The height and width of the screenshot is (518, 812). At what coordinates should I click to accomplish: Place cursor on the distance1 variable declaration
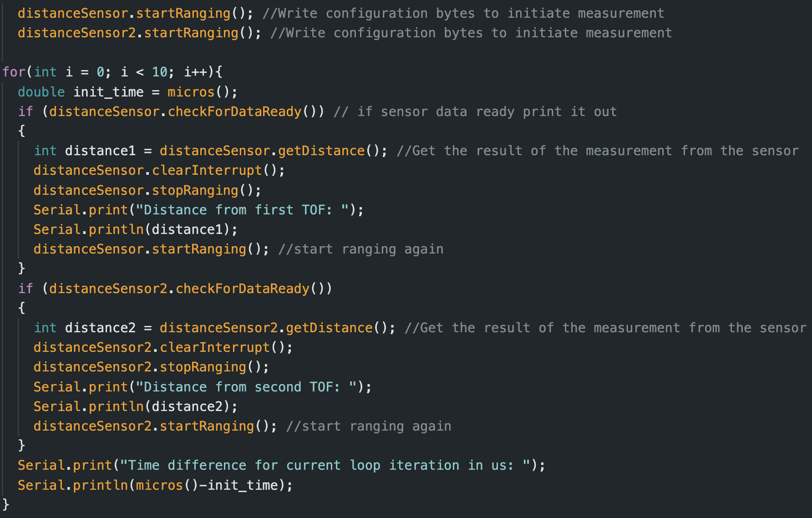coord(100,151)
